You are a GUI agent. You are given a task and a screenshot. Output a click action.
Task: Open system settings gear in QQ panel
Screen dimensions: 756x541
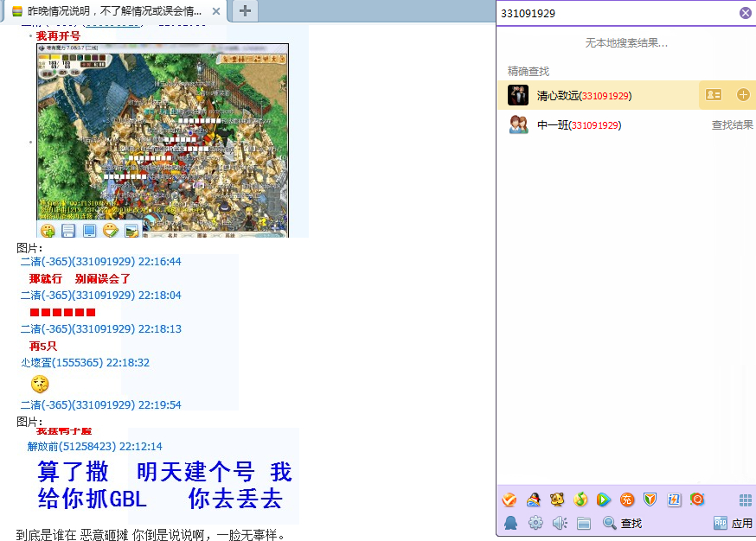535,523
